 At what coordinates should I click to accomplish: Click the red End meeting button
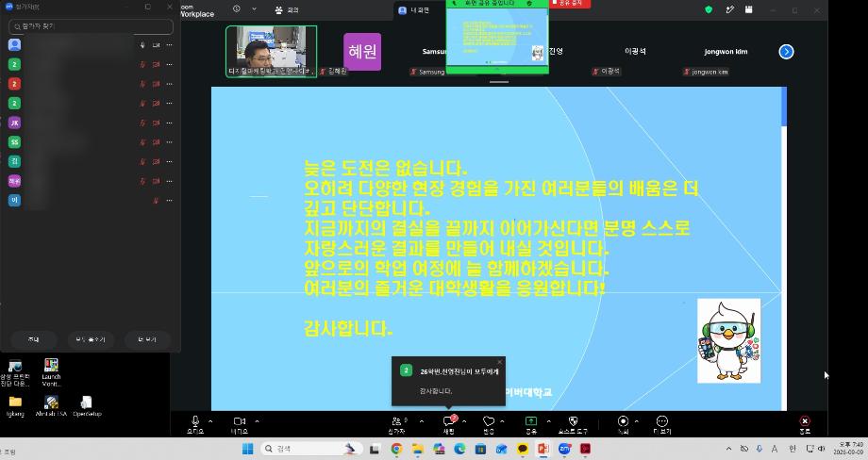pyautogui.click(x=805, y=424)
